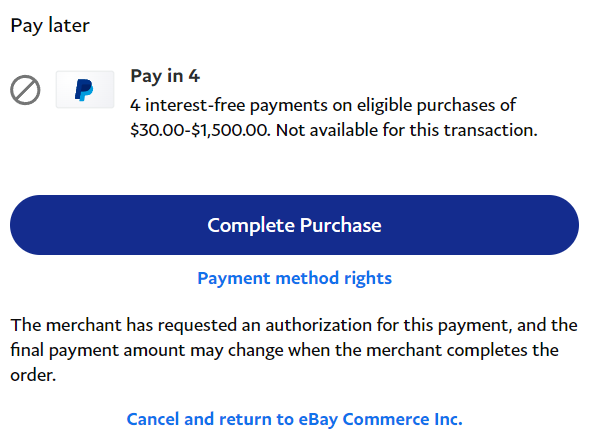Click the 'Pay in 4' option title
Image resolution: width=596 pixels, height=440 pixels.
(165, 76)
